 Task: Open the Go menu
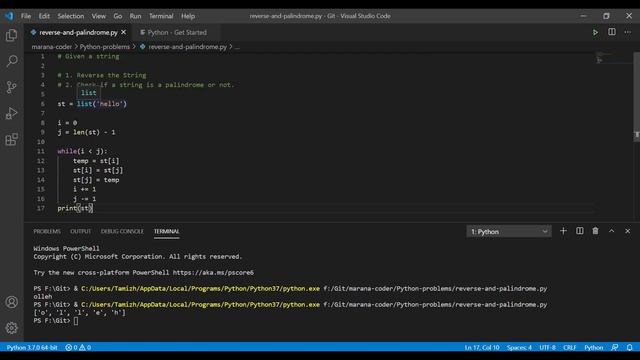point(118,16)
